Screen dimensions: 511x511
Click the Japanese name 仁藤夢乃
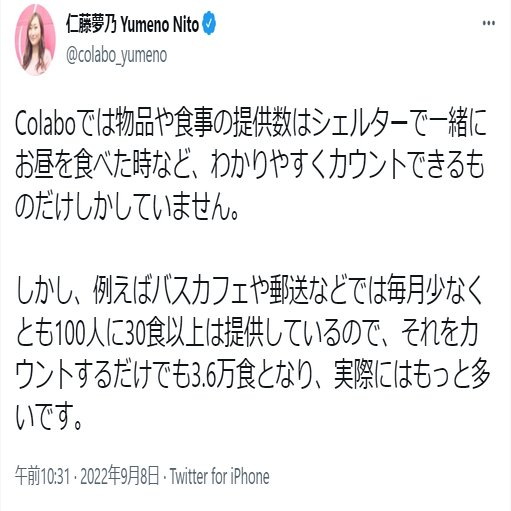[91, 24]
